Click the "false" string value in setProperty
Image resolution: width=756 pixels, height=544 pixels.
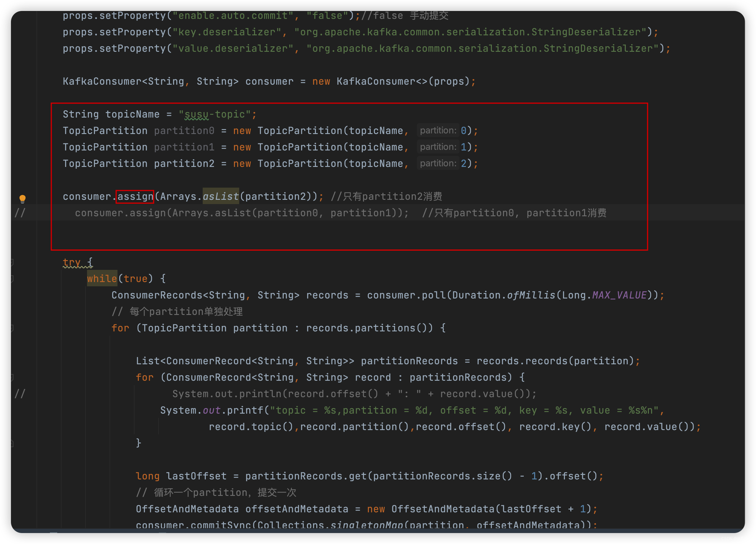pyautogui.click(x=327, y=16)
